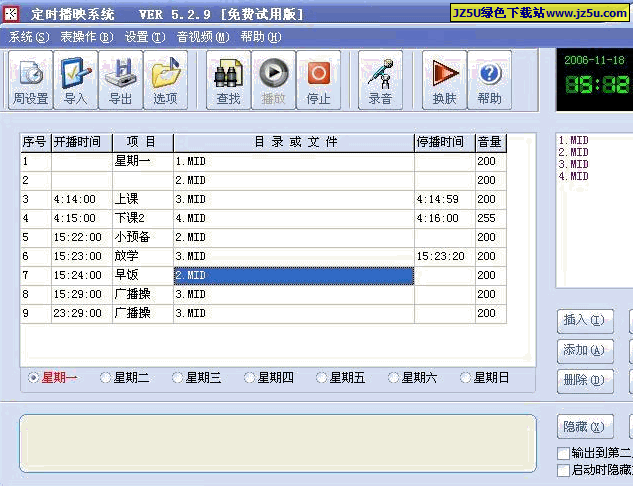Click the 下课2 item cell
The image size is (633, 486).
(143, 218)
